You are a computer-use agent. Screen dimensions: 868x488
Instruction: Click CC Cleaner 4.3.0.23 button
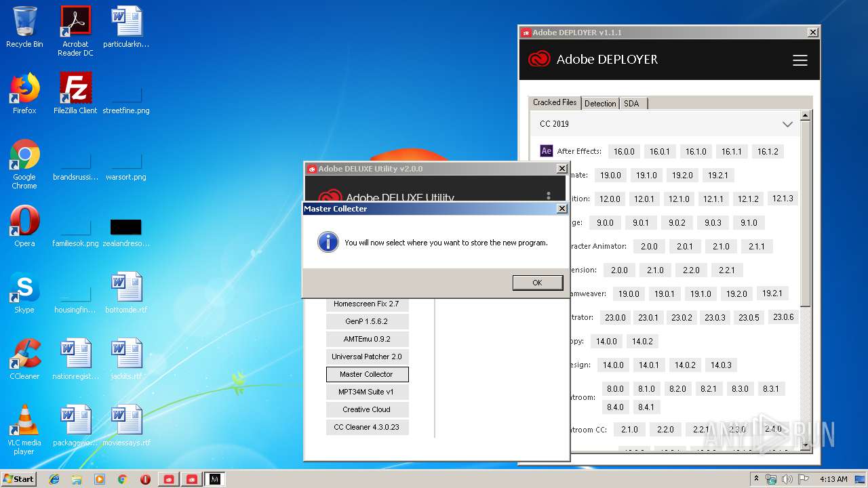coord(367,427)
